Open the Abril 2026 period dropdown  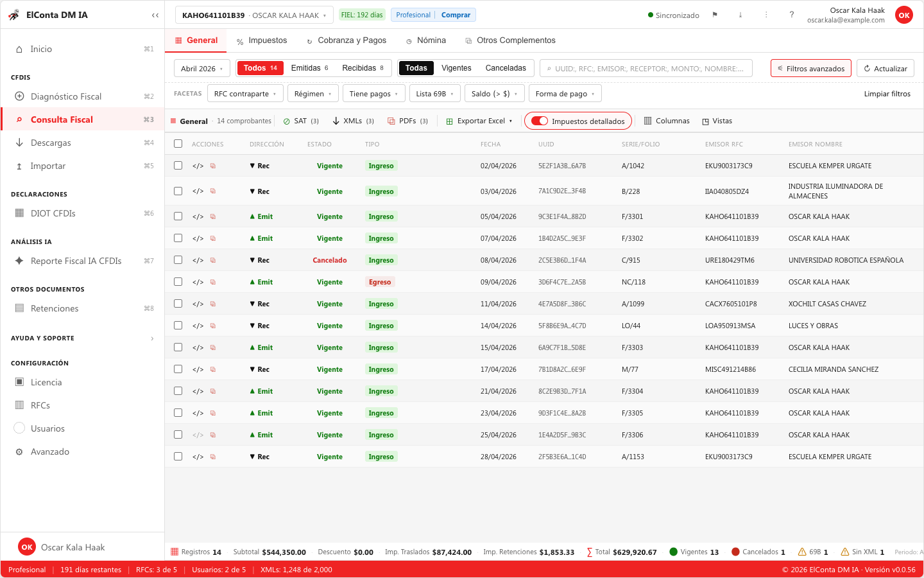point(202,68)
